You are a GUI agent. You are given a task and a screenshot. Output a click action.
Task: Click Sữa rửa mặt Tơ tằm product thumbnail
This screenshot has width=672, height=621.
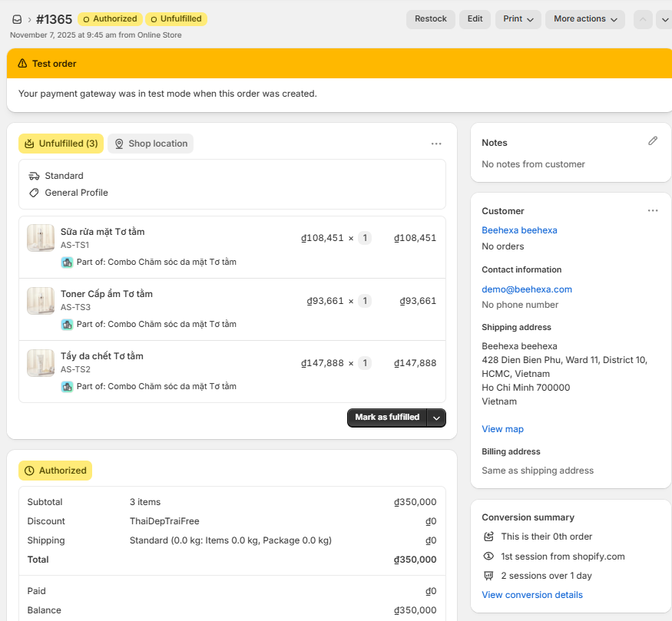41,238
